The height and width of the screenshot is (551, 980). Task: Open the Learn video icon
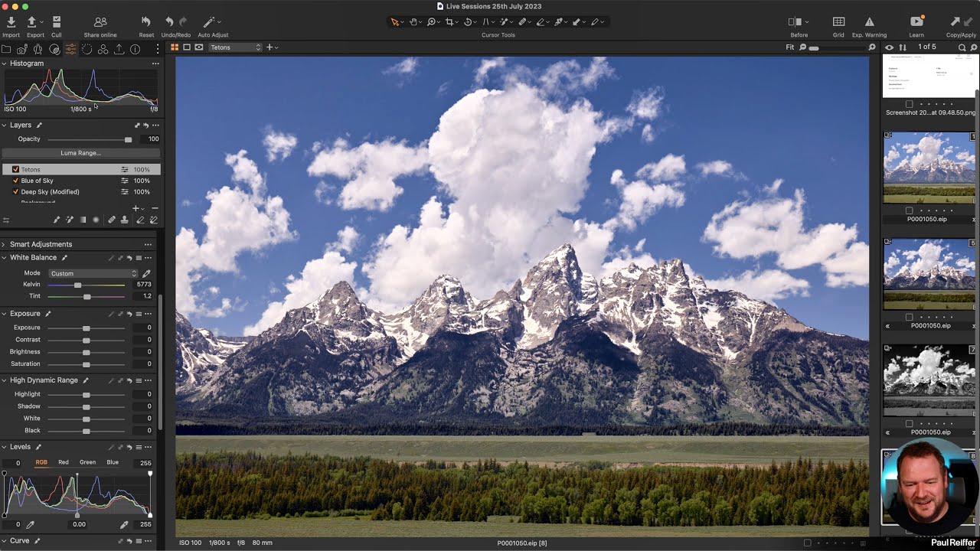click(x=916, y=22)
